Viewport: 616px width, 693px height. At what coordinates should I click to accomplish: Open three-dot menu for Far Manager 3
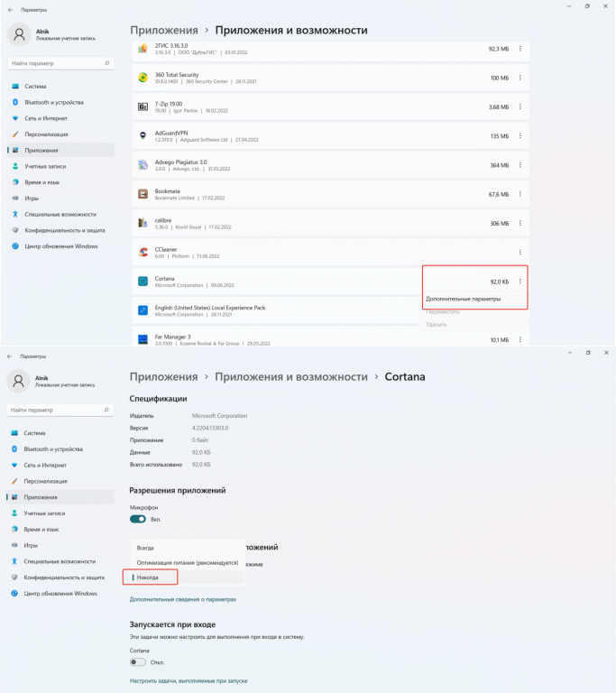520,339
